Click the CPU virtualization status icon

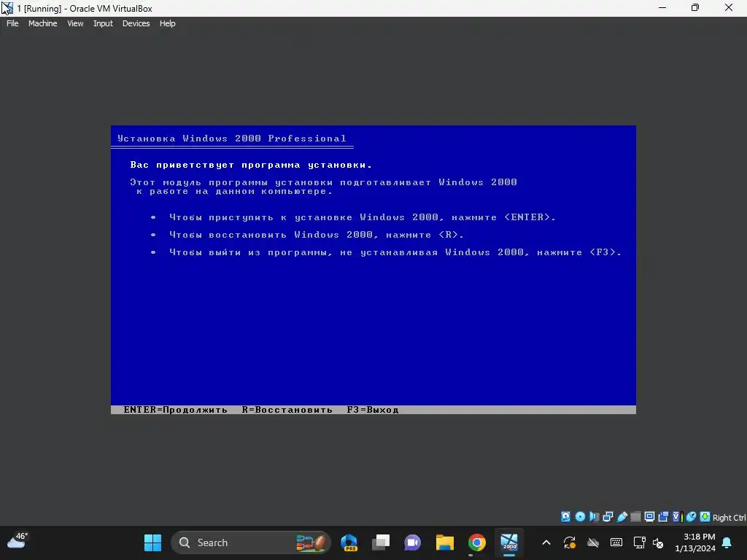[x=678, y=517]
